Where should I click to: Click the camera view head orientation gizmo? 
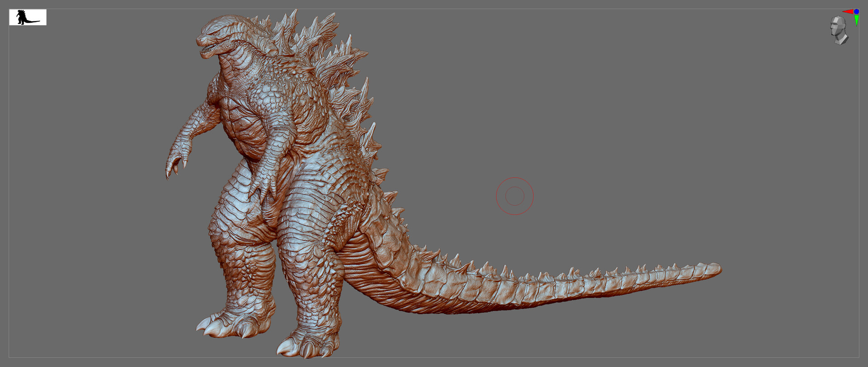click(839, 30)
